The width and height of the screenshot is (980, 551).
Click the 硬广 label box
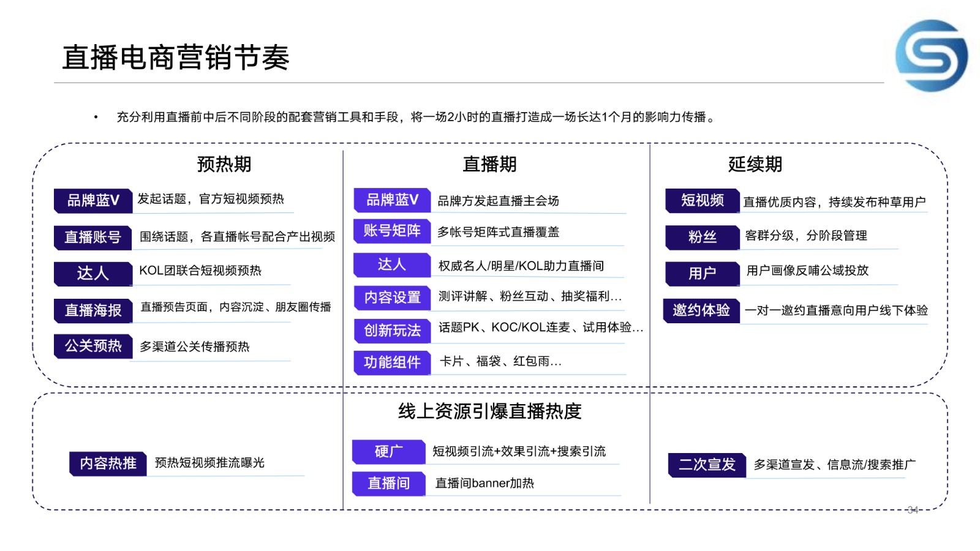click(x=388, y=452)
